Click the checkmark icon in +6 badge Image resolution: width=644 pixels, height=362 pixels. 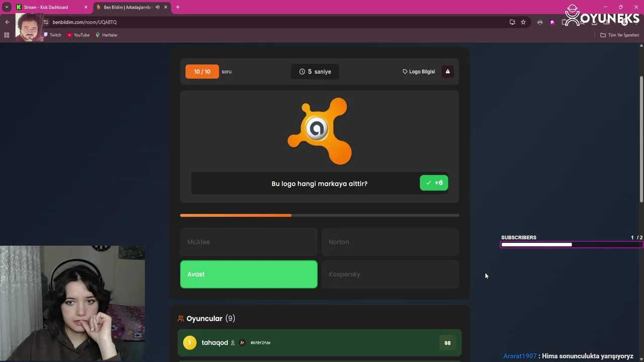(428, 183)
